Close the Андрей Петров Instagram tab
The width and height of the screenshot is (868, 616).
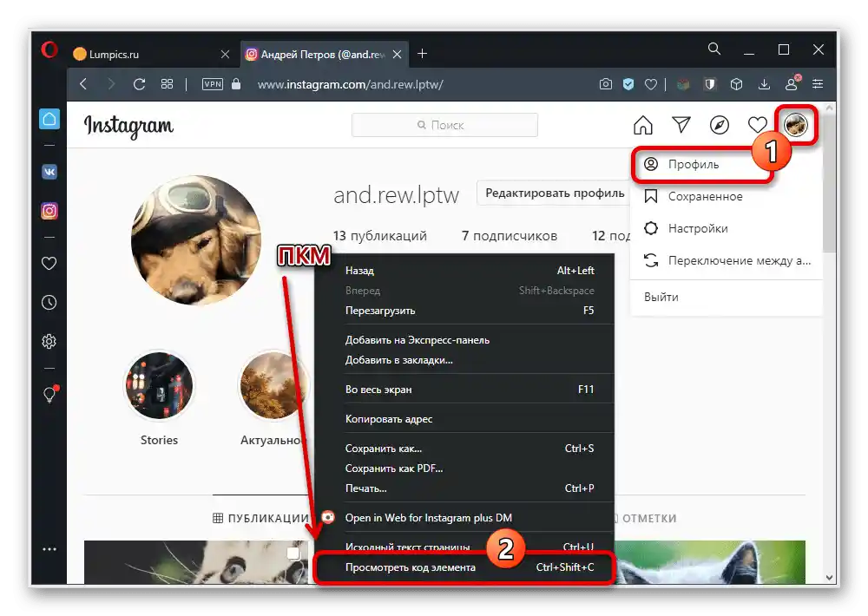click(397, 55)
